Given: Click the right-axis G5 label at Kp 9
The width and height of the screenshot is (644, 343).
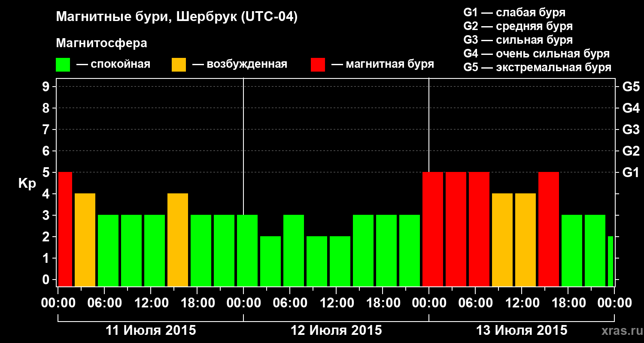Looking at the screenshot, I should click(631, 87).
